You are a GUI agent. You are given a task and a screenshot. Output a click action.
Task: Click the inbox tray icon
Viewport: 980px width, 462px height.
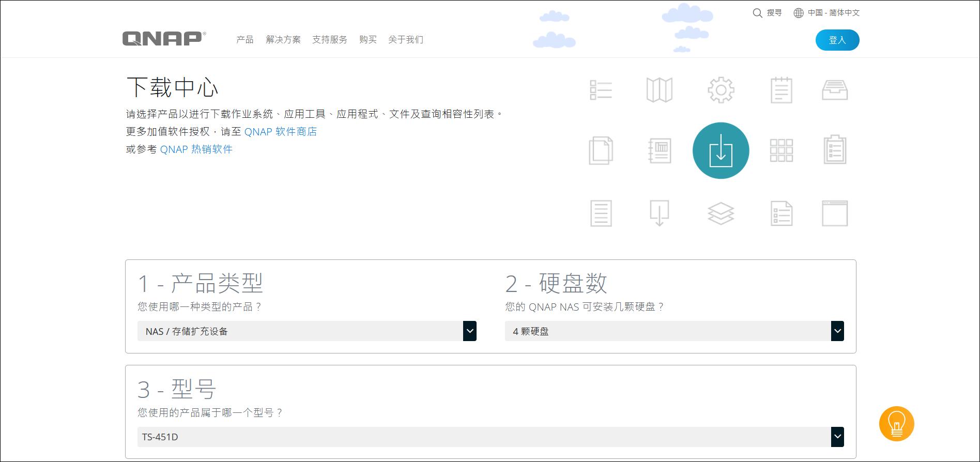tap(835, 90)
